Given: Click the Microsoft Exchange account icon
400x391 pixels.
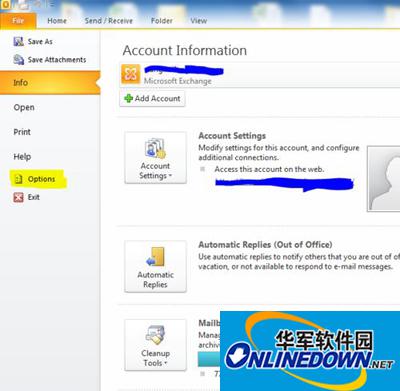Looking at the screenshot, I should click(x=131, y=74).
